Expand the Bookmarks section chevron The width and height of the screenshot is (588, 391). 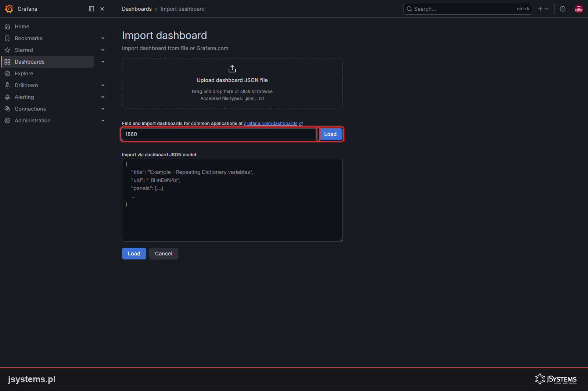click(x=103, y=38)
